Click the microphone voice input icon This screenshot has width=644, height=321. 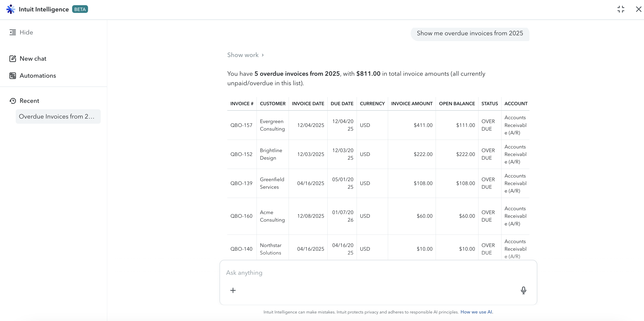523,290
